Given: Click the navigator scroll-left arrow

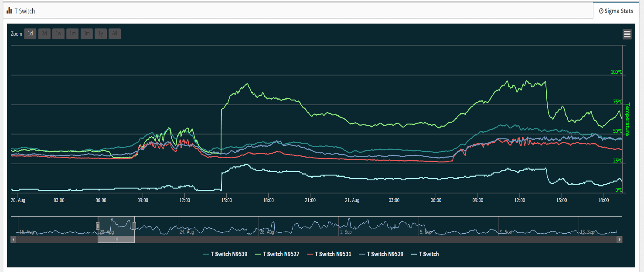Looking at the screenshot, I should coord(14,239).
